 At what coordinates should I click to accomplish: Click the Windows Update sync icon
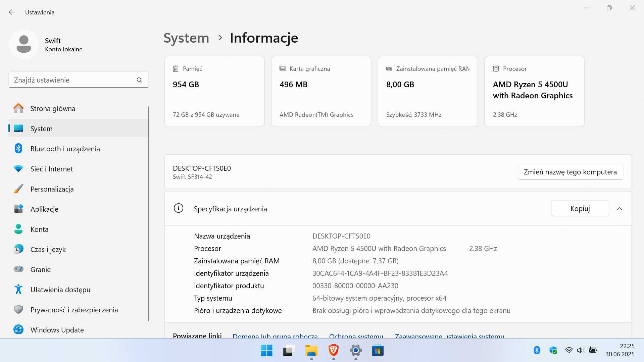18,329
